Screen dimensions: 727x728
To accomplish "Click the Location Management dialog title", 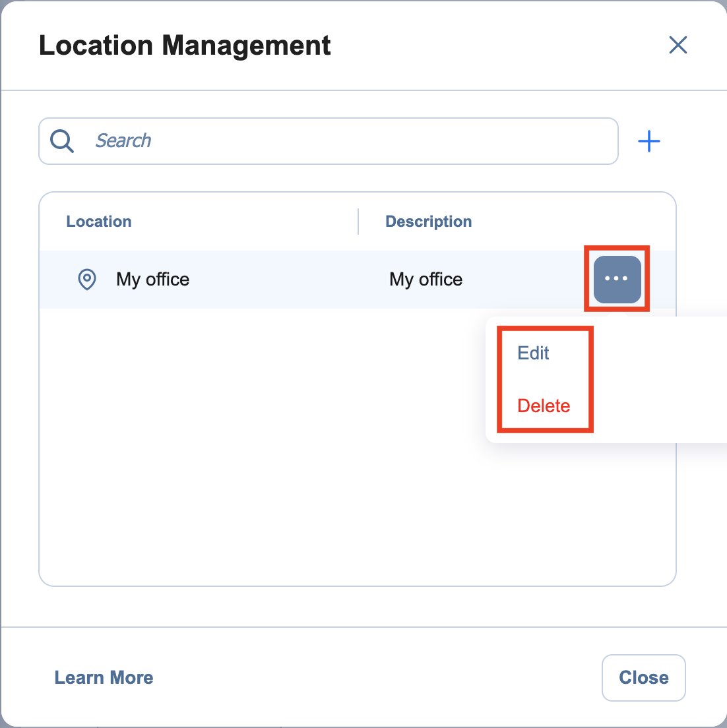I will (x=185, y=45).
